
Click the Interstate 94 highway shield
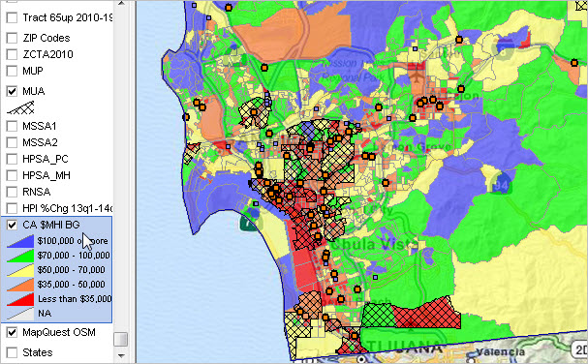click(501, 184)
